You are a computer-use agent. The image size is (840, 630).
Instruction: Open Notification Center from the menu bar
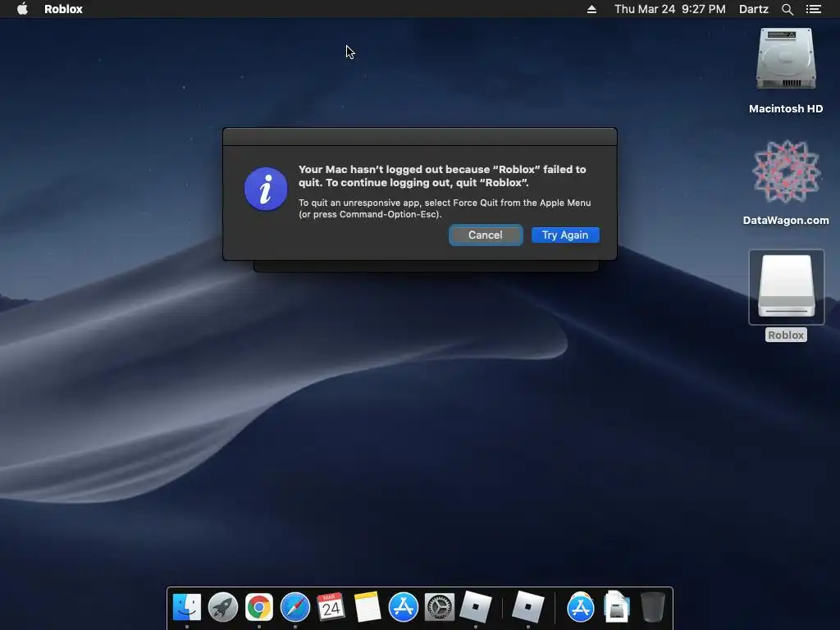813,9
